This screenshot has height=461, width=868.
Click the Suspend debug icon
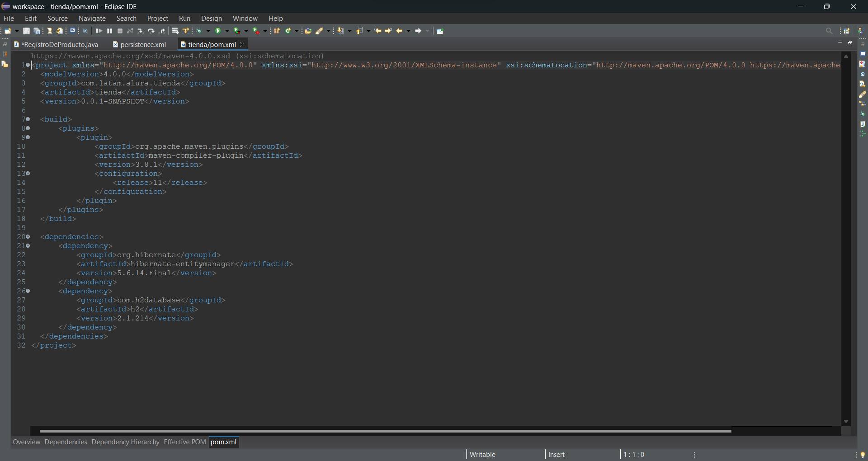click(x=109, y=31)
